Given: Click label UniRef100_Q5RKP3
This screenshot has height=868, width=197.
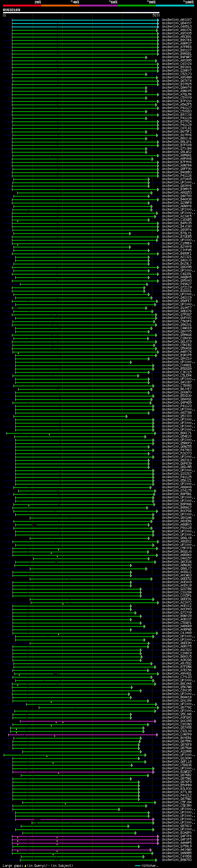Looking at the screenshot, I should pyautogui.click(x=176, y=443).
